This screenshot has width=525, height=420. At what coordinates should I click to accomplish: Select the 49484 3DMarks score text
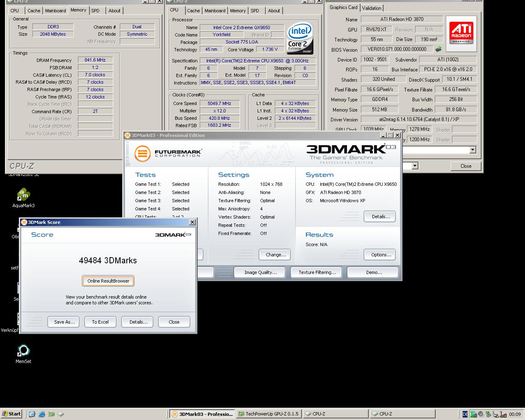pyautogui.click(x=108, y=260)
